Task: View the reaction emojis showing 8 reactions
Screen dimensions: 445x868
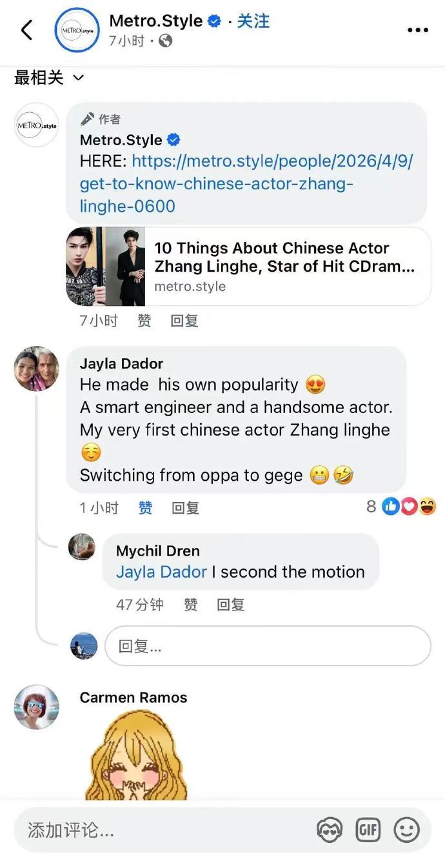Action: (400, 507)
